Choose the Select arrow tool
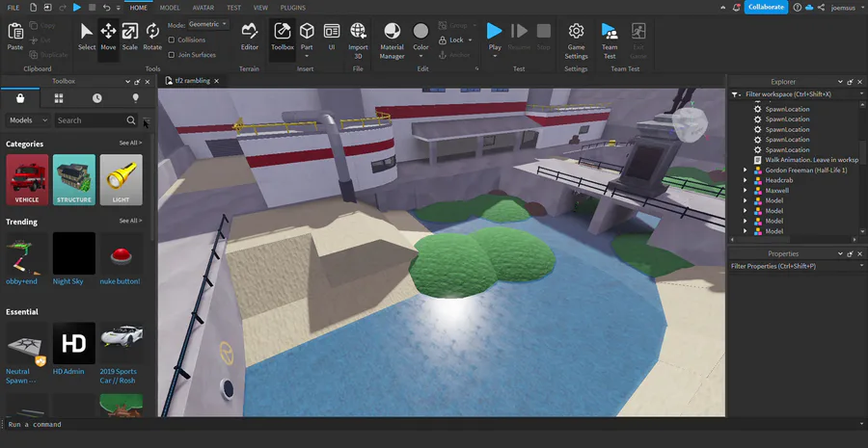Viewport: 868px width, 448px height. (x=87, y=37)
